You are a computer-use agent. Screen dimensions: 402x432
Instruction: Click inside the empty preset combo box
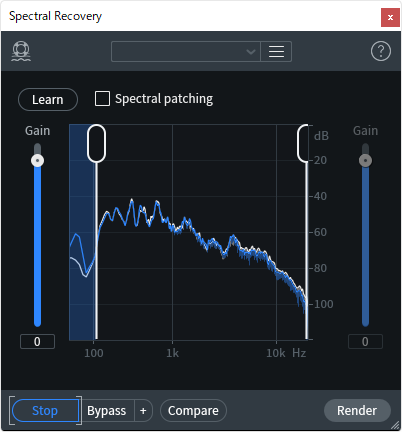[185, 51]
